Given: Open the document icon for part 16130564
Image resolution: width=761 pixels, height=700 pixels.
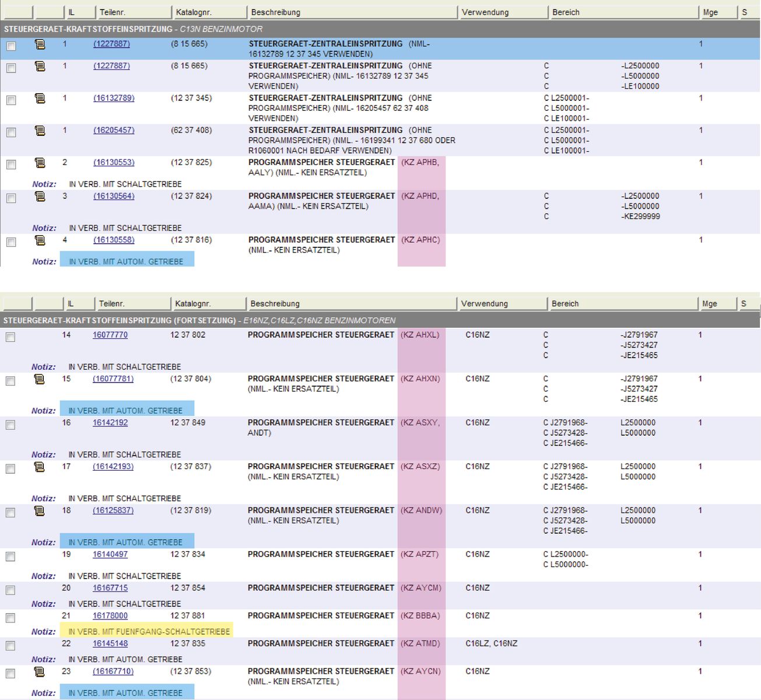Looking at the screenshot, I should (40, 196).
